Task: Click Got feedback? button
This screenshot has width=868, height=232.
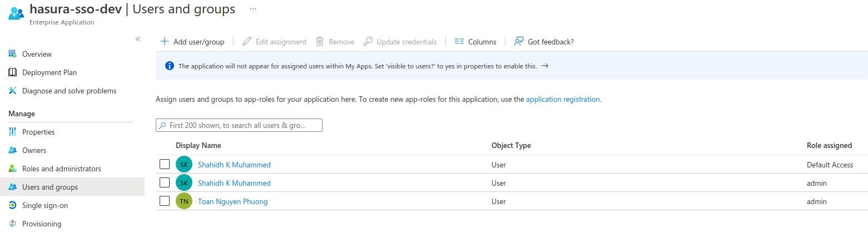Action: tap(544, 42)
